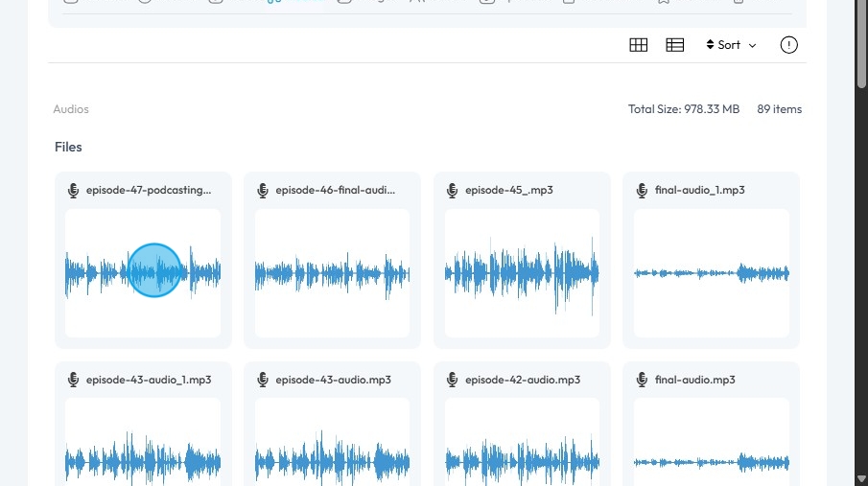Select file name episode-43-audio_1.mp3
Viewport: 868px width, 486px height.
pos(149,380)
